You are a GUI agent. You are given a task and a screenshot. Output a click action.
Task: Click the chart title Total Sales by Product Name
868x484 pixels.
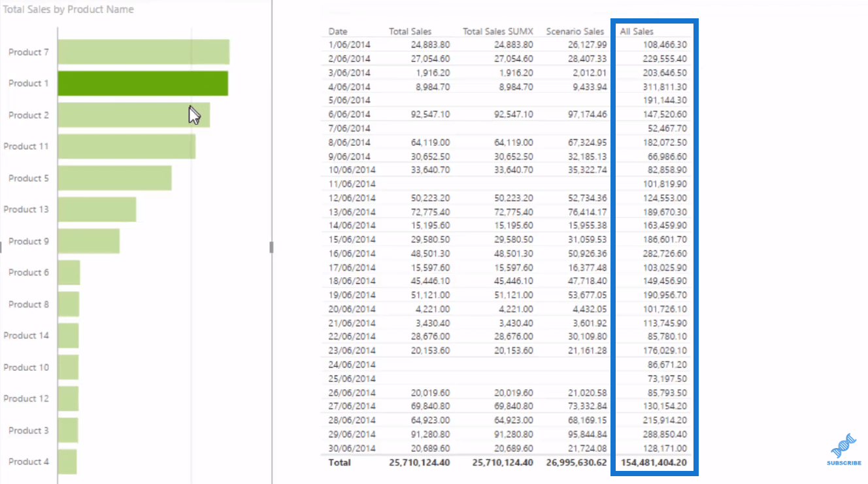(x=67, y=10)
